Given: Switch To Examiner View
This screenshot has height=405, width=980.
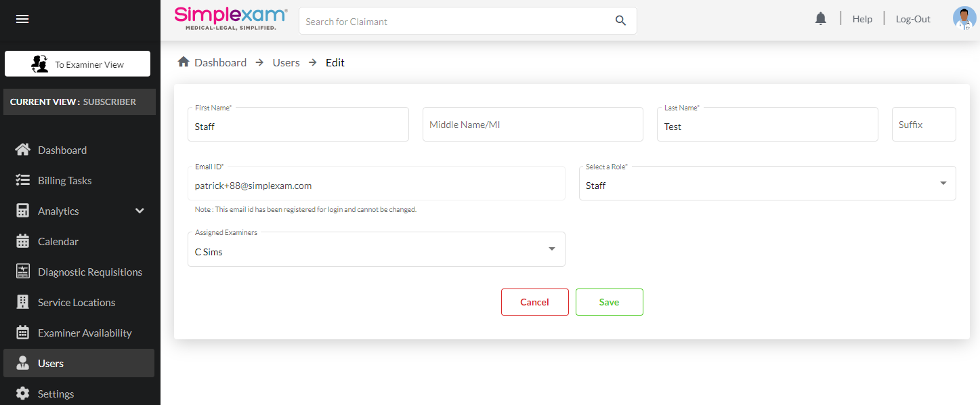Looking at the screenshot, I should coord(77,64).
